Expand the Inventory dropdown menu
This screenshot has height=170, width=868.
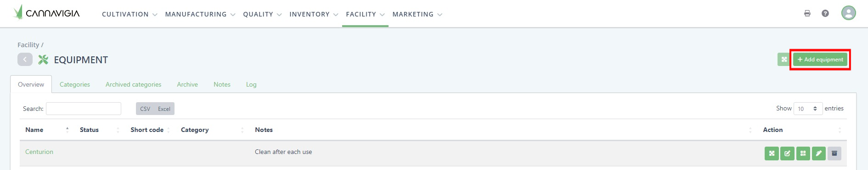(314, 14)
